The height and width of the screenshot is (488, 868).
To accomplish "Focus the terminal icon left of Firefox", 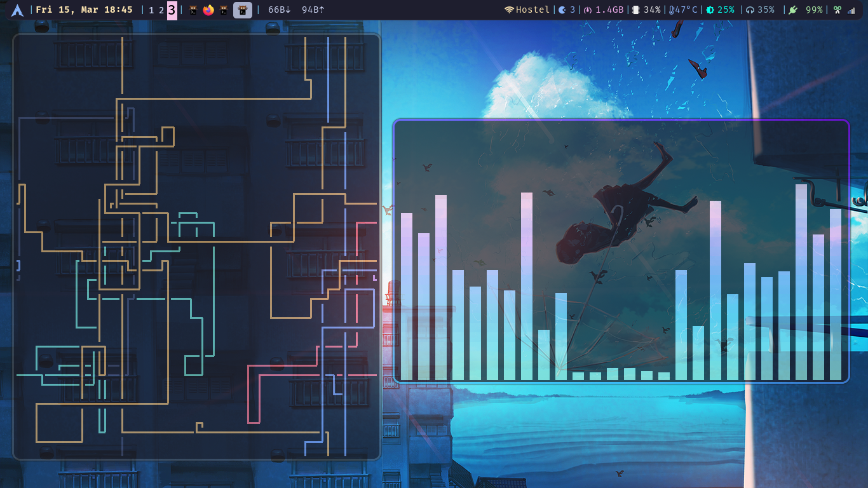I will point(193,10).
